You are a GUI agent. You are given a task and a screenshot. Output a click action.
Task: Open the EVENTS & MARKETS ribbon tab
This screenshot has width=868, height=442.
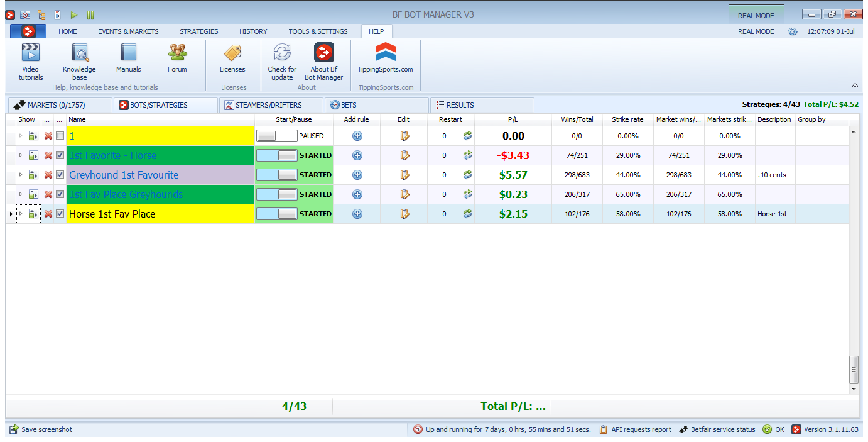128,31
